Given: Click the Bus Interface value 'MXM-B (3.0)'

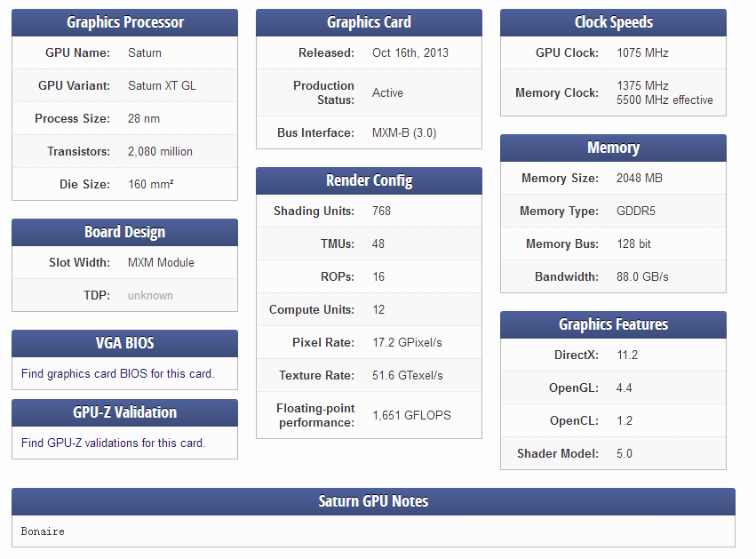Looking at the screenshot, I should 404,132.
